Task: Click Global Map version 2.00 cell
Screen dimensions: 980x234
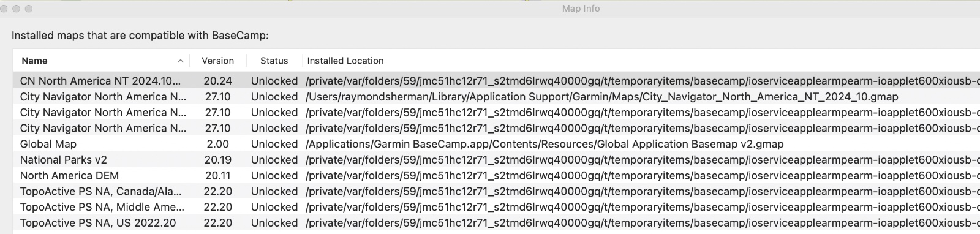Action: [218, 144]
